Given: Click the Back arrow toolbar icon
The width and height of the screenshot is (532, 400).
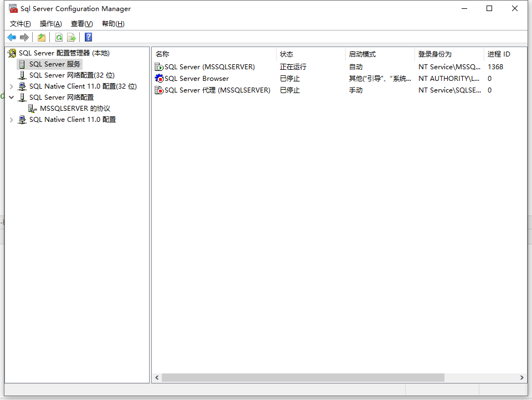Looking at the screenshot, I should click(12, 37).
